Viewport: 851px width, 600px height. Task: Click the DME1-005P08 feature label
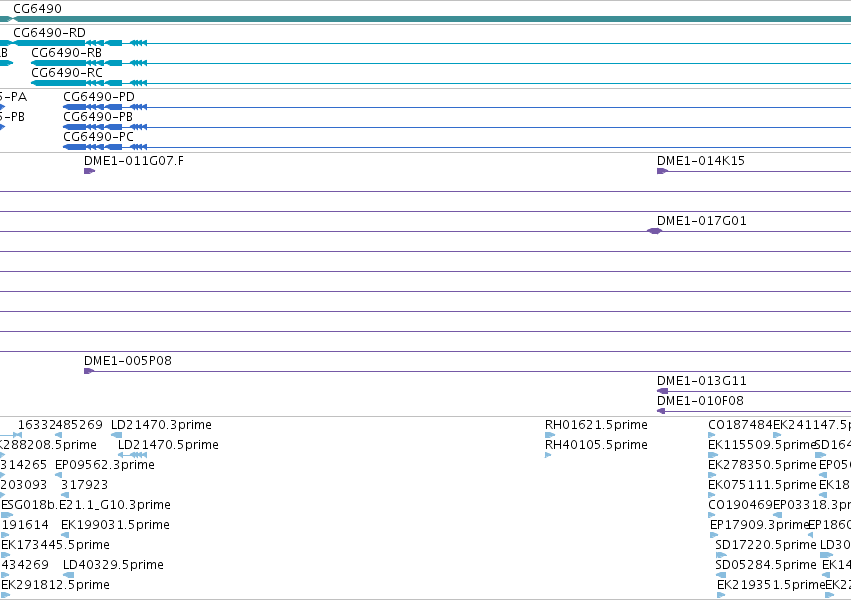click(128, 361)
